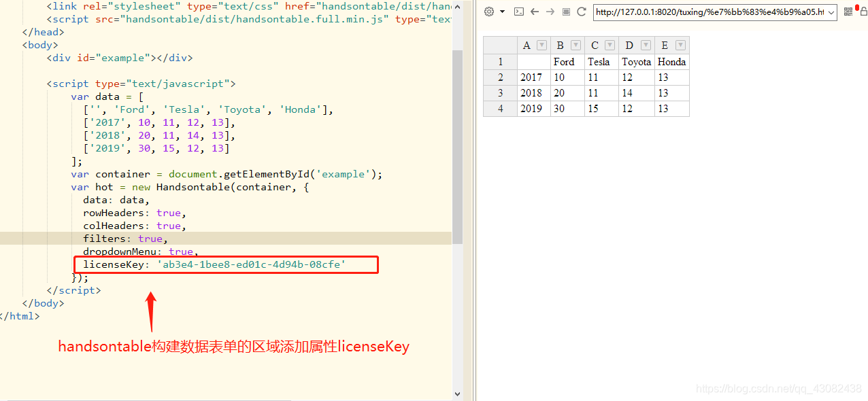Show the QR code for the page
Viewport: 868px width, 401px height.
click(x=848, y=12)
